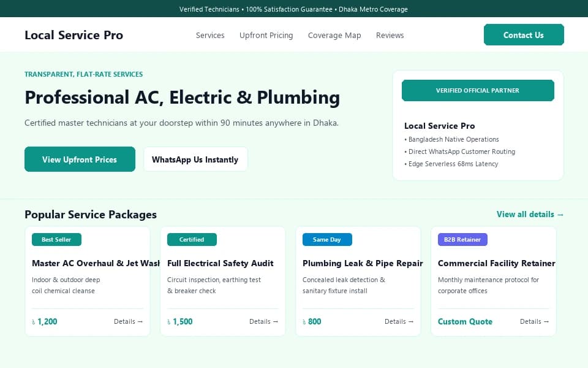Select Full Electrical Safety Audit title
Viewport: 588px width, 368px height.
coord(220,263)
